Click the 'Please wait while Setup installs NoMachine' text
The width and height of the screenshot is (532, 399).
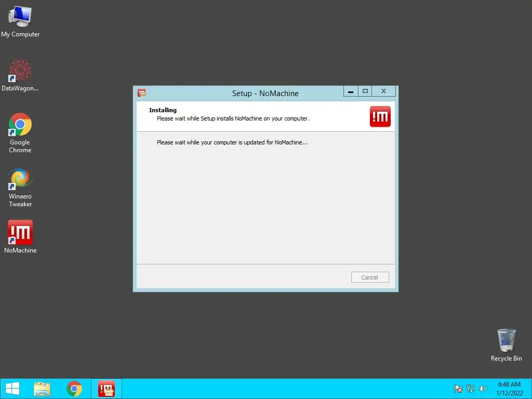click(x=233, y=118)
